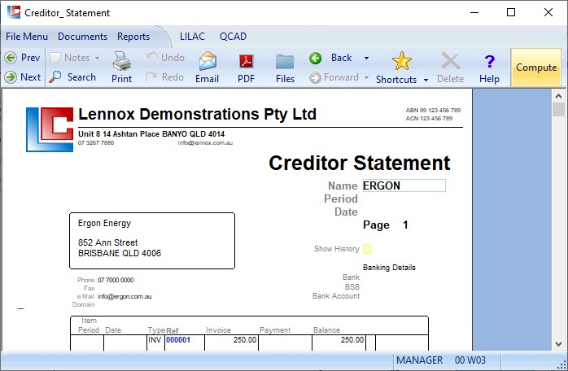Click the 07 3267 7880 phone text
This screenshot has height=371, width=568.
pos(96,143)
